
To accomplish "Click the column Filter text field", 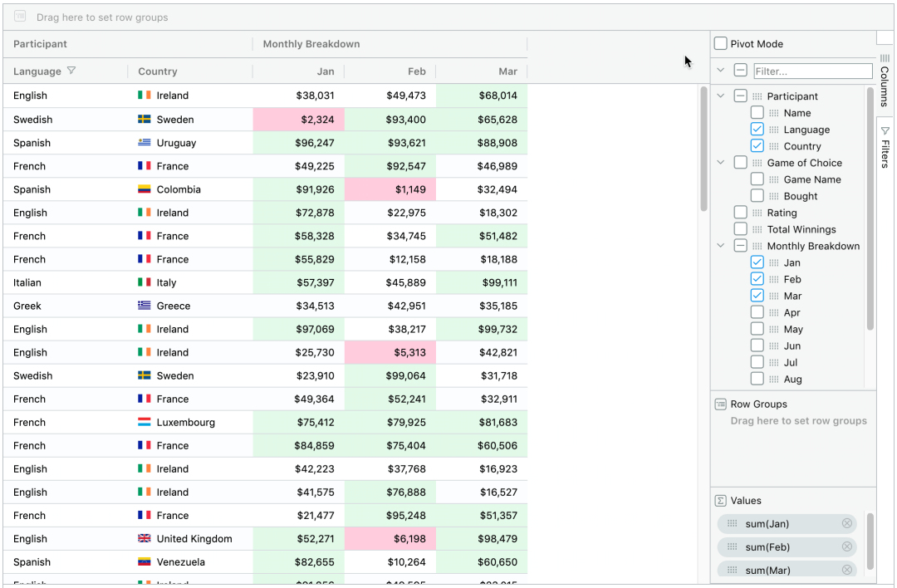I will pyautogui.click(x=813, y=71).
